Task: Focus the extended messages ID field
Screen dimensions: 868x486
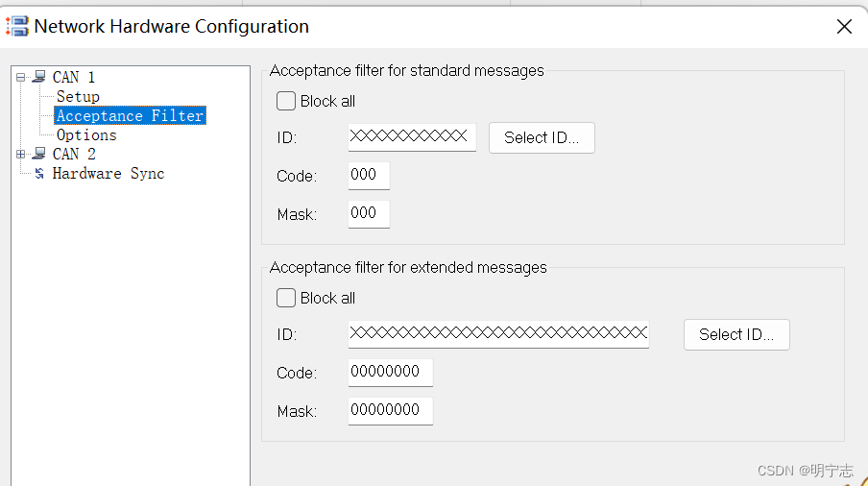Action: pos(498,334)
